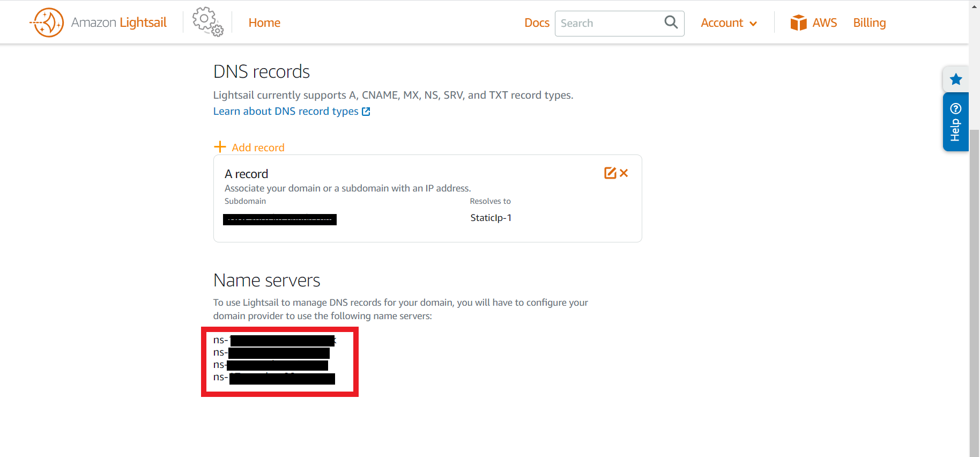Screen dimensions: 980x457
Task: Click the blue star favorites icon
Action: coord(956,79)
